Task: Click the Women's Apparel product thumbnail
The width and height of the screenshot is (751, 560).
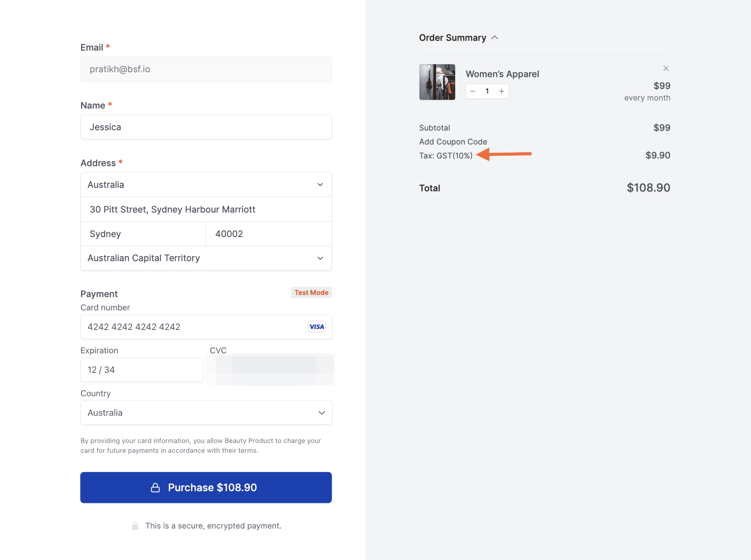Action: [437, 82]
